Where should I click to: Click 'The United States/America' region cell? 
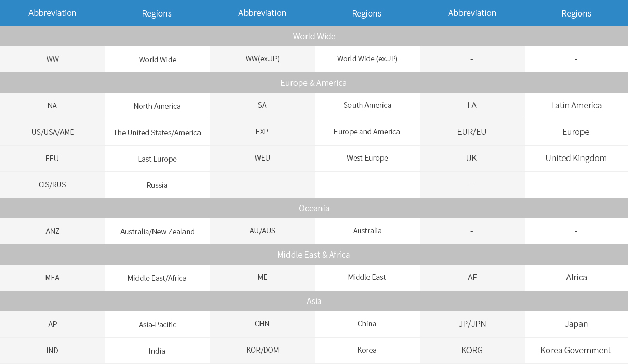click(157, 133)
